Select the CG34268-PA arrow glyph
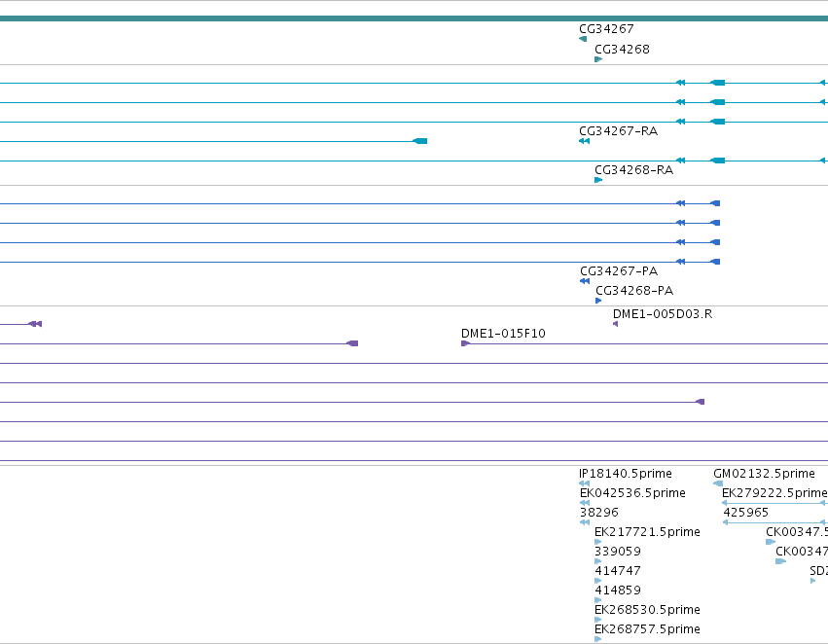Screen dimensions: 828x644 (598, 301)
